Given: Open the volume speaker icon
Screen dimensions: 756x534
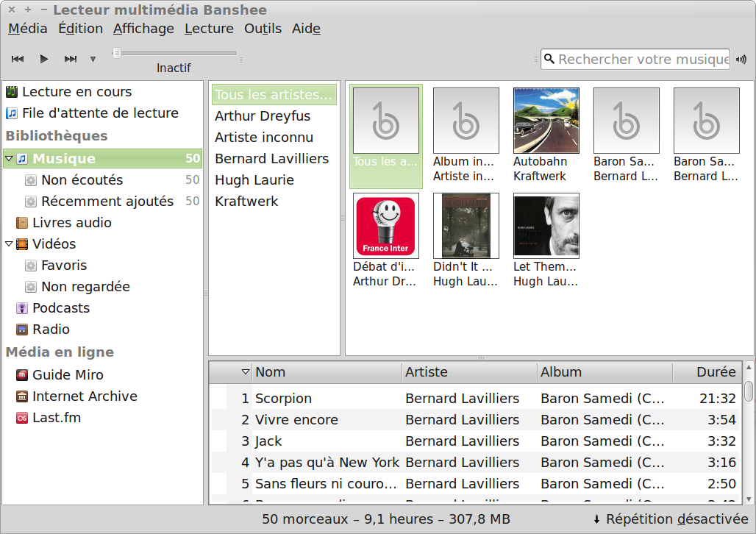Looking at the screenshot, I should 741,60.
